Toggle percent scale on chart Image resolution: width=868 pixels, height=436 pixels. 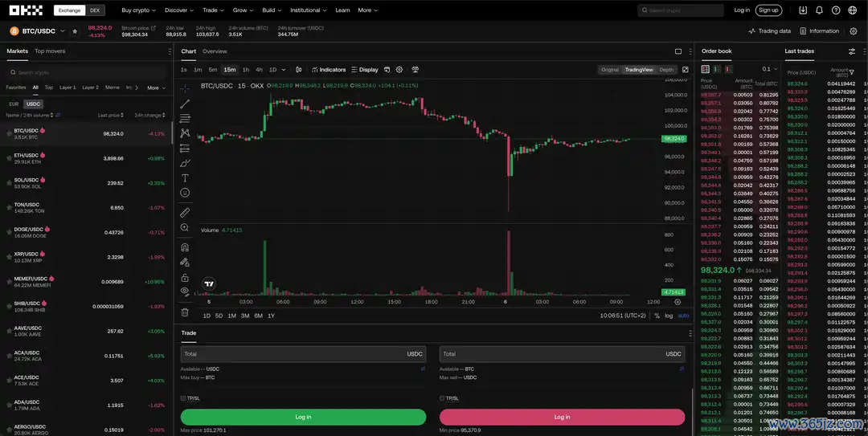[657, 316]
